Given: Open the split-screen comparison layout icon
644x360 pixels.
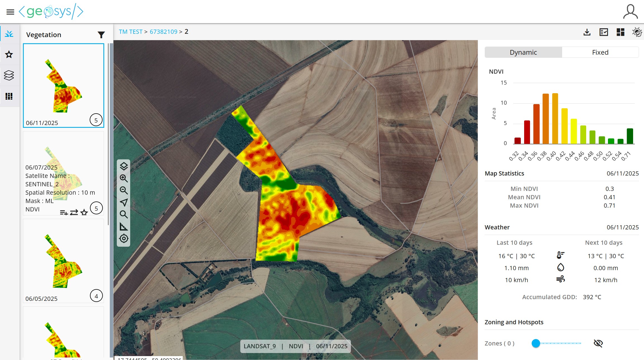Looking at the screenshot, I should [x=621, y=32].
